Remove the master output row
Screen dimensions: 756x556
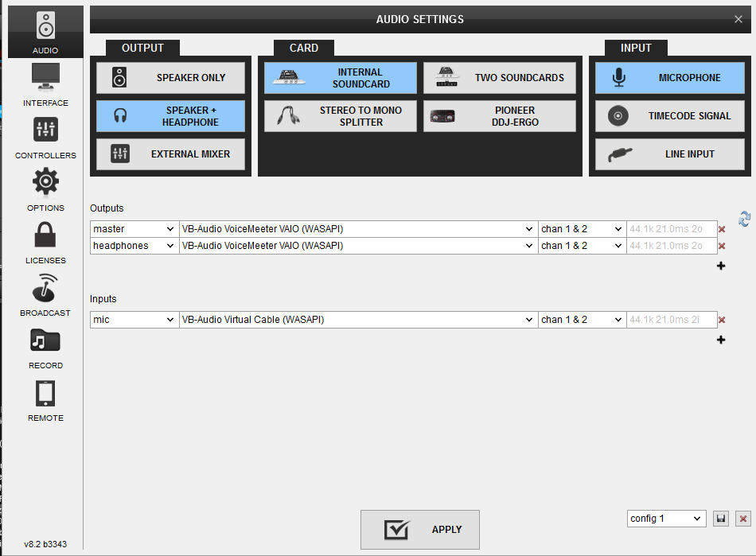722,229
